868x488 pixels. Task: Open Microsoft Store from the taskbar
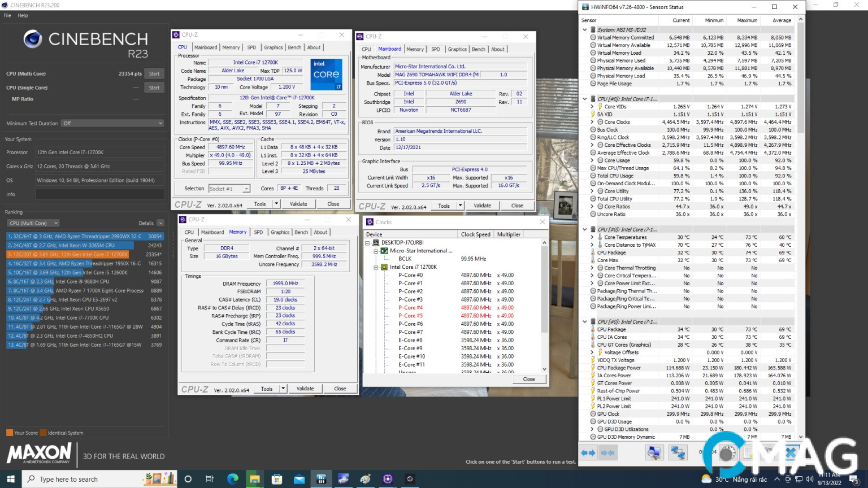(x=277, y=479)
